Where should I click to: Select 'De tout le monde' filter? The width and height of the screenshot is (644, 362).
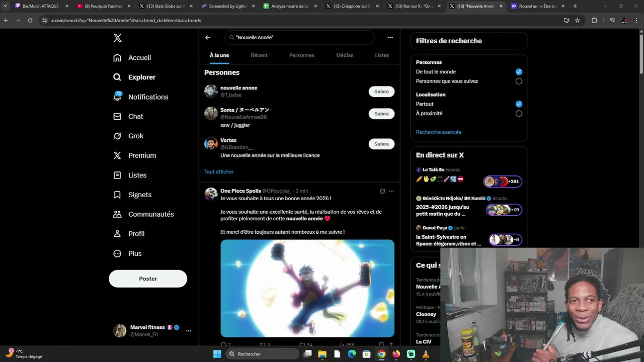[519, 72]
